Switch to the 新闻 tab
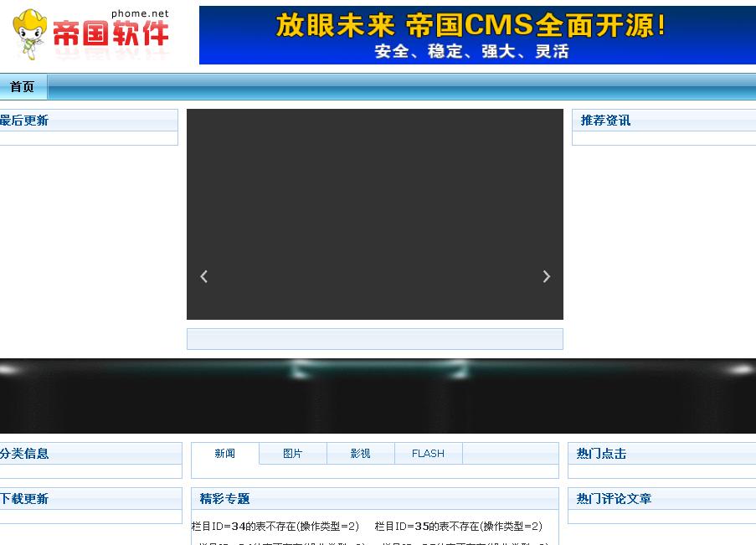 pyautogui.click(x=224, y=454)
